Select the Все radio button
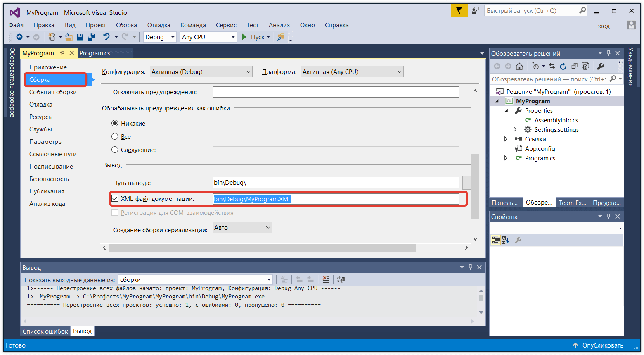Screen dimensions: 644x355 click(115, 136)
